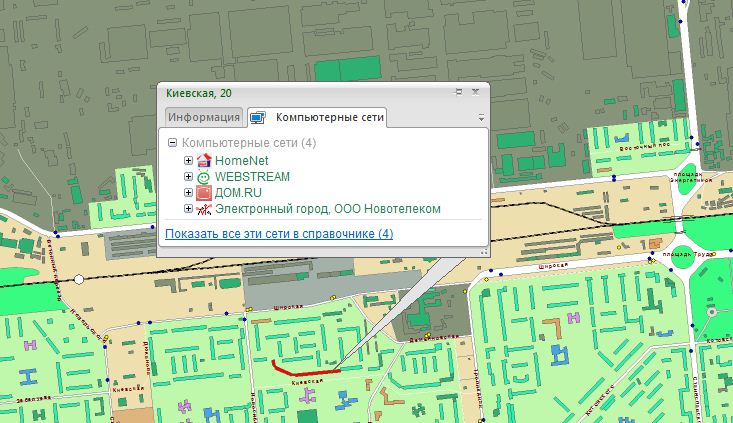Image resolution: width=733 pixels, height=423 pixels.
Task: Expand the Электронный город tree node
Action: 188,208
